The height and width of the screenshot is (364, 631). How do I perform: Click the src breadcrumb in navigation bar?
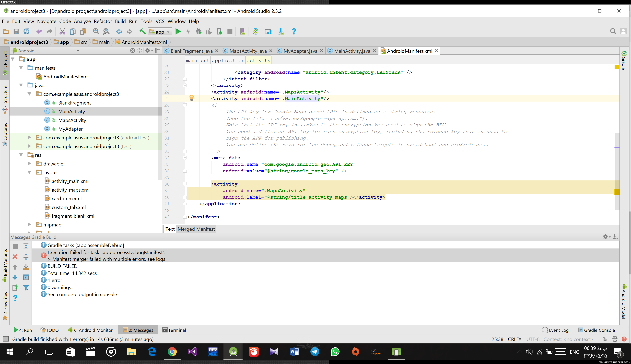[x=81, y=42]
